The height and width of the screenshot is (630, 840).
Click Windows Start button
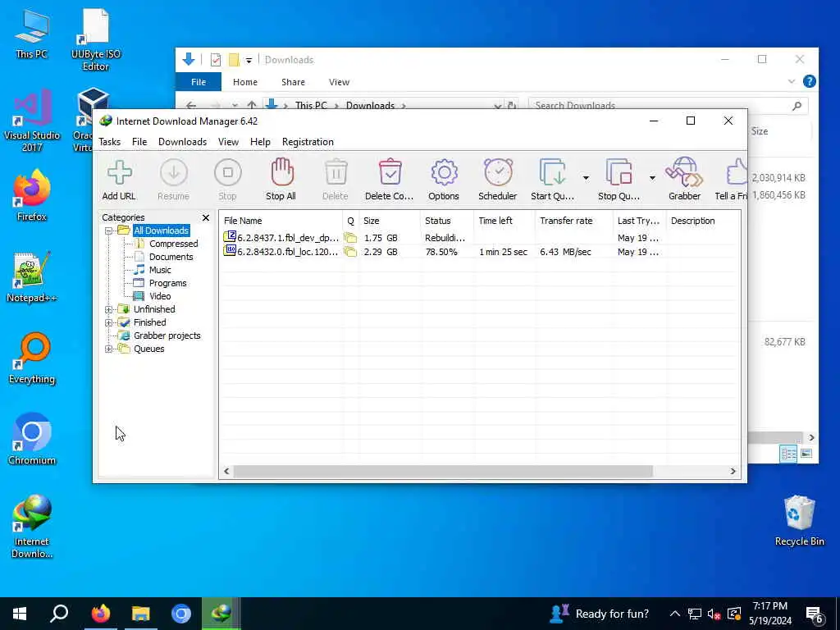[x=20, y=614]
